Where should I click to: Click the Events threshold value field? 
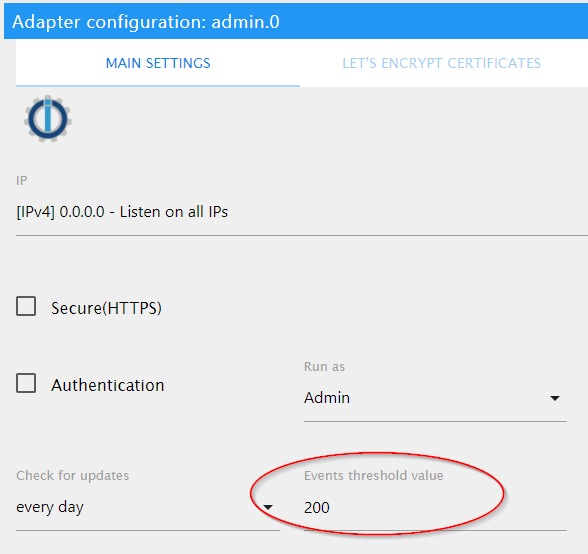click(435, 507)
